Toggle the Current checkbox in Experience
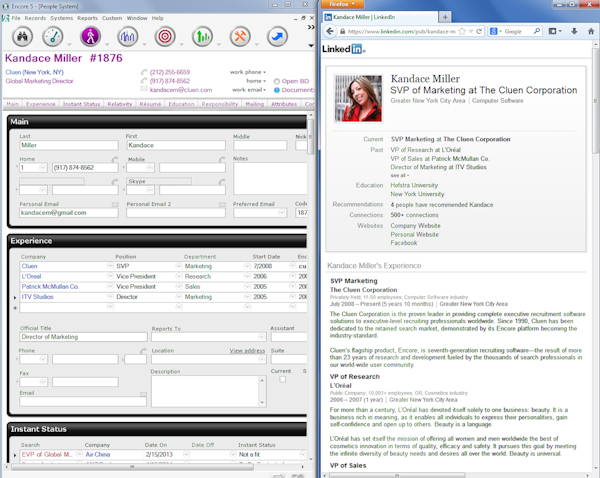 (x=282, y=379)
